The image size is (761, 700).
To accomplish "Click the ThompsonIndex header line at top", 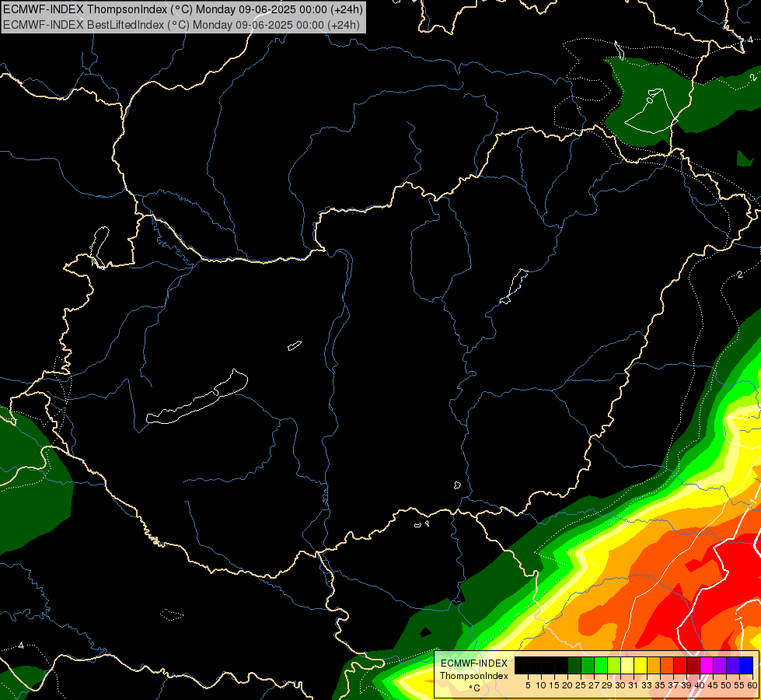I will pyautogui.click(x=183, y=9).
